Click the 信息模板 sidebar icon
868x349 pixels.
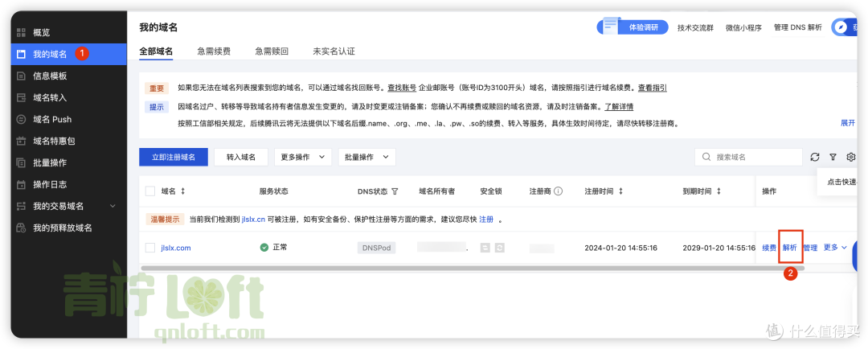point(21,76)
